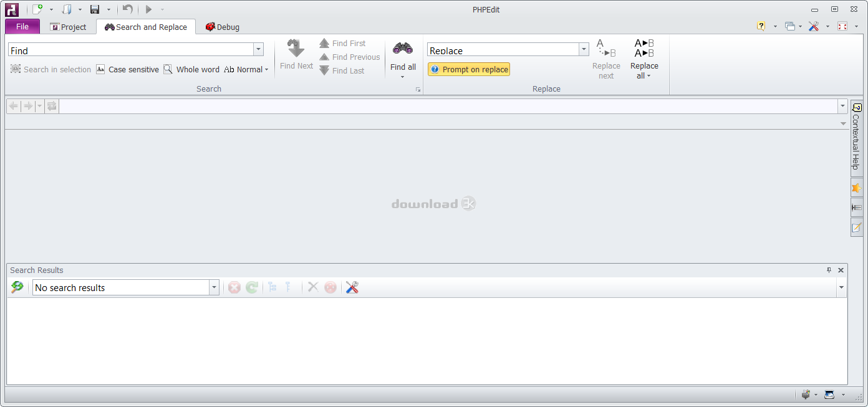This screenshot has height=407, width=868.
Task: Undo the last action in quick access toolbar
Action: coord(128,9)
